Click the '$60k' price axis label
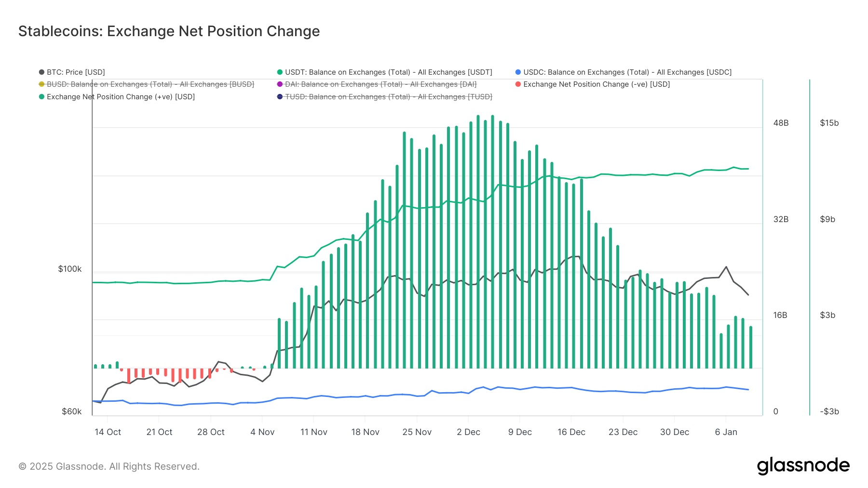The height and width of the screenshot is (488, 868). pos(72,411)
